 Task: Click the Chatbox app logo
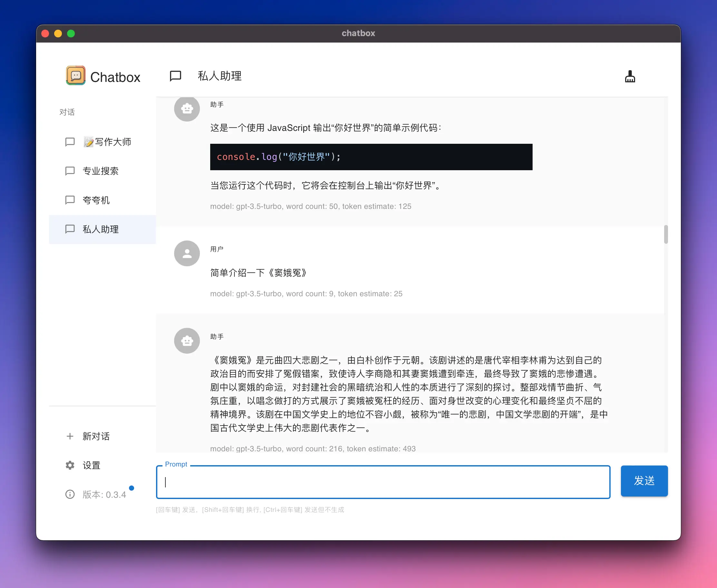tap(76, 75)
